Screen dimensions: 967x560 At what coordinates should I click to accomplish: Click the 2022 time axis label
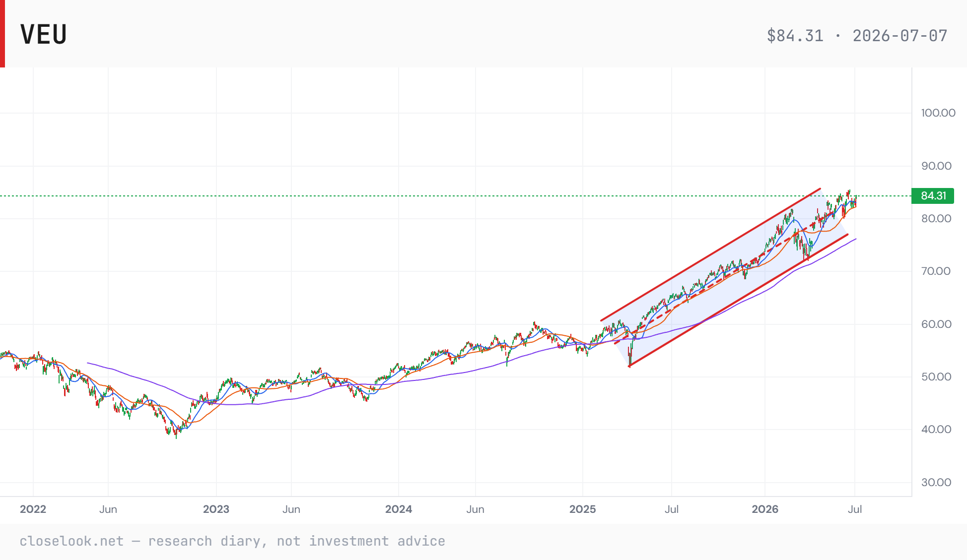(x=33, y=509)
